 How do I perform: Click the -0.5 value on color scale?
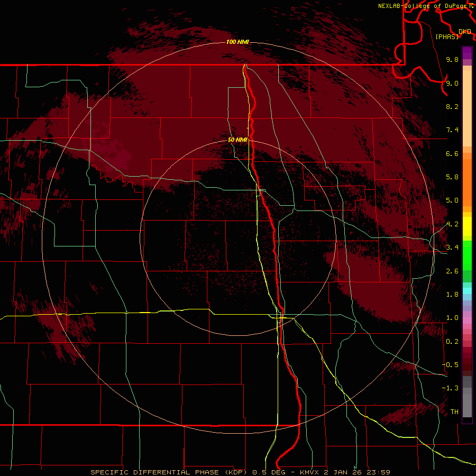pyautogui.click(x=450, y=365)
